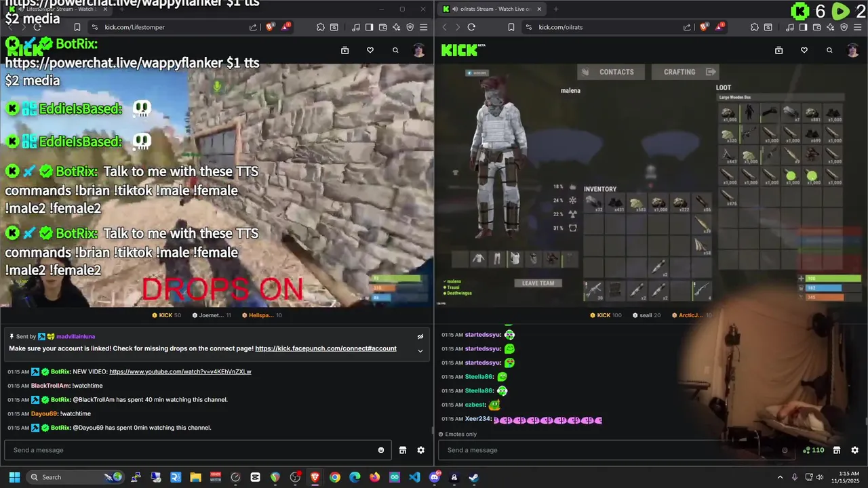Open the Brave main menu in the Lifestomper window

tap(423, 27)
